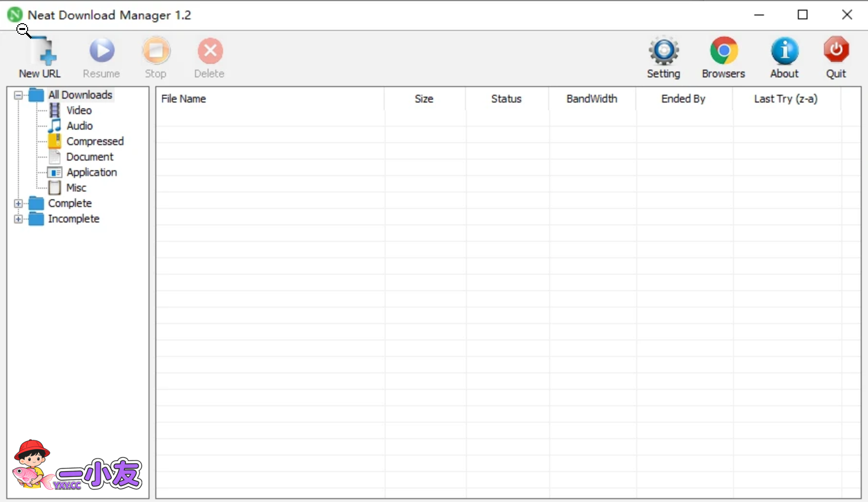The width and height of the screenshot is (868, 502).
Task: Click the Last Try (z-a) column header
Action: [x=785, y=99]
